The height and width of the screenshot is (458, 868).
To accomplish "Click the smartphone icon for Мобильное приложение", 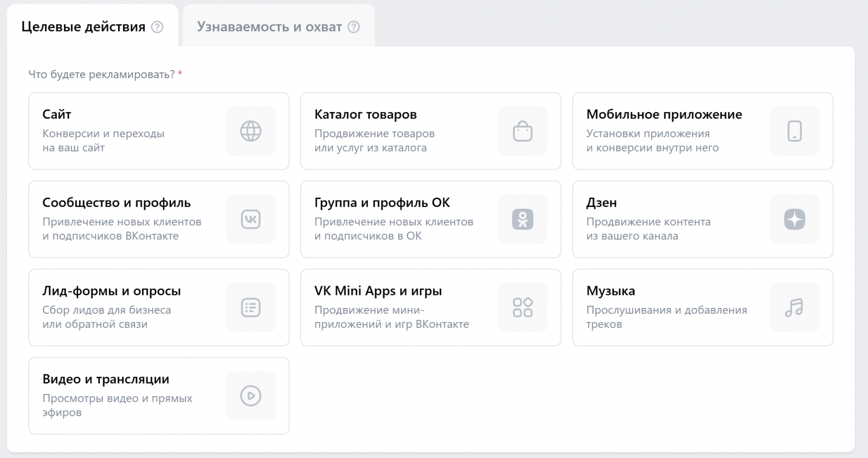I will 794,131.
